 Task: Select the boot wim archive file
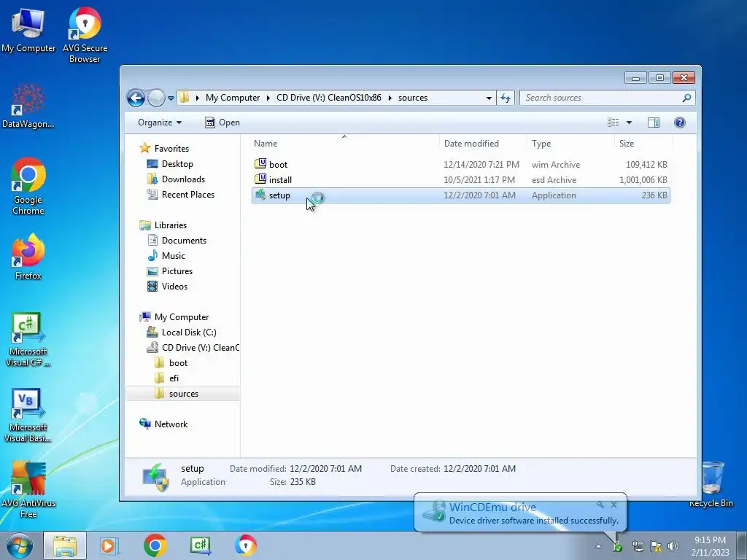[x=461, y=165]
